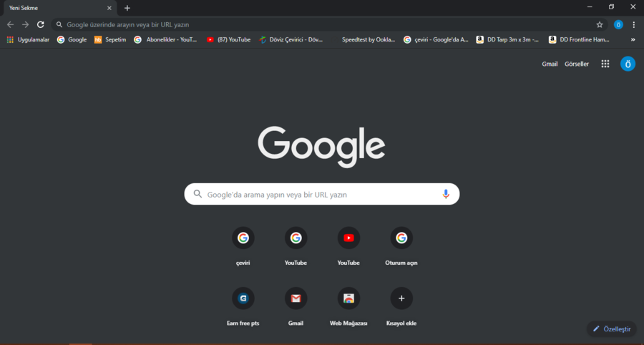Close the Yeni Sekme tab
The width and height of the screenshot is (644, 345).
click(x=109, y=8)
